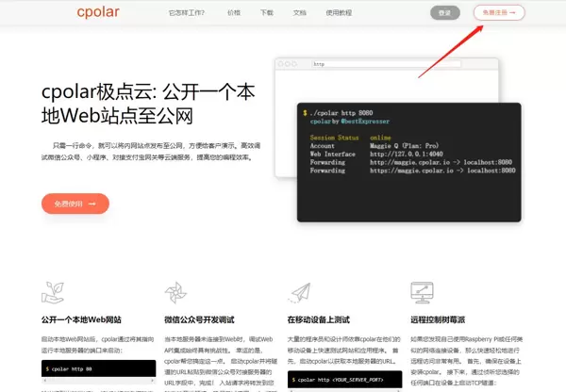This screenshot has width=566, height=392.
Task: Open the 下载 download page
Action: tap(267, 13)
